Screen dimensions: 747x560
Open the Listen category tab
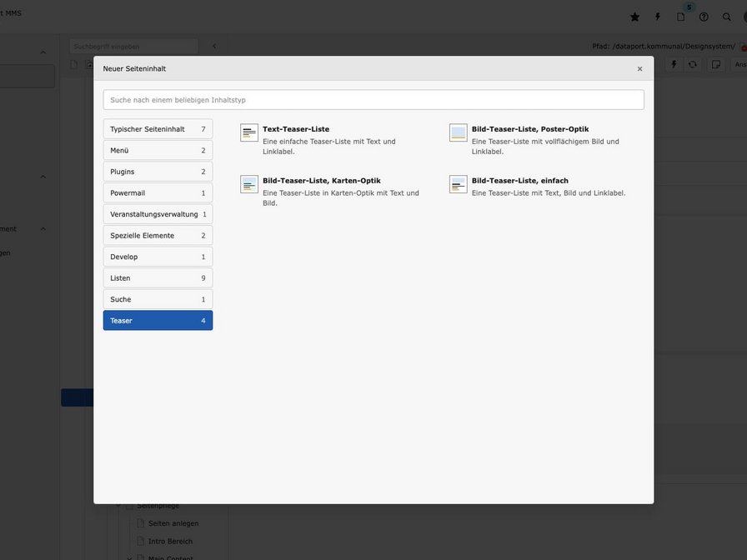(158, 278)
